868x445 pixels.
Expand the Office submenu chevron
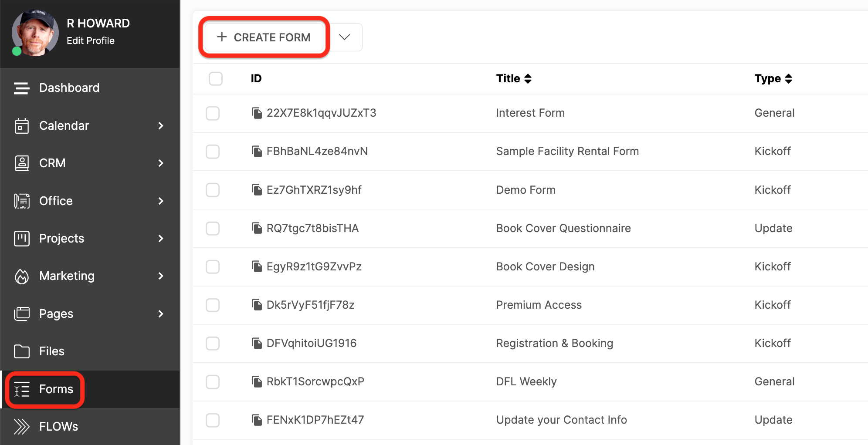point(161,201)
